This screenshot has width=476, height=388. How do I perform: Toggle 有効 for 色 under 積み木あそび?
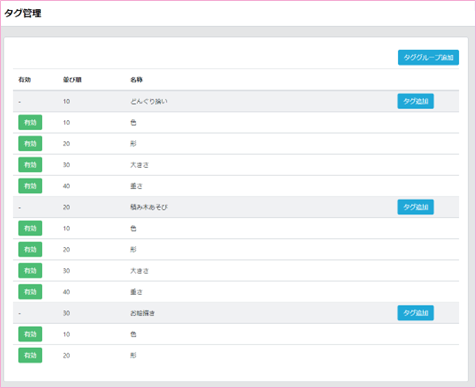tap(30, 228)
